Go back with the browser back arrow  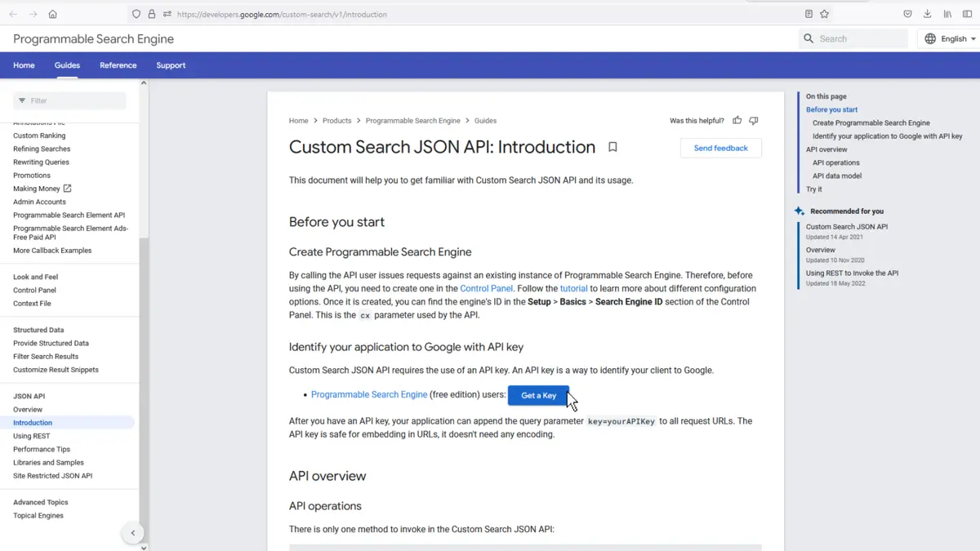13,14
